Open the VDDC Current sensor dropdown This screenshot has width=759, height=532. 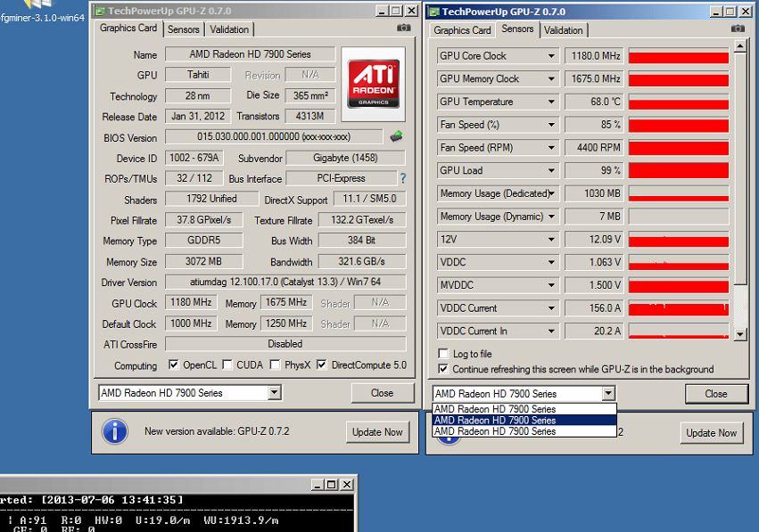(x=551, y=308)
